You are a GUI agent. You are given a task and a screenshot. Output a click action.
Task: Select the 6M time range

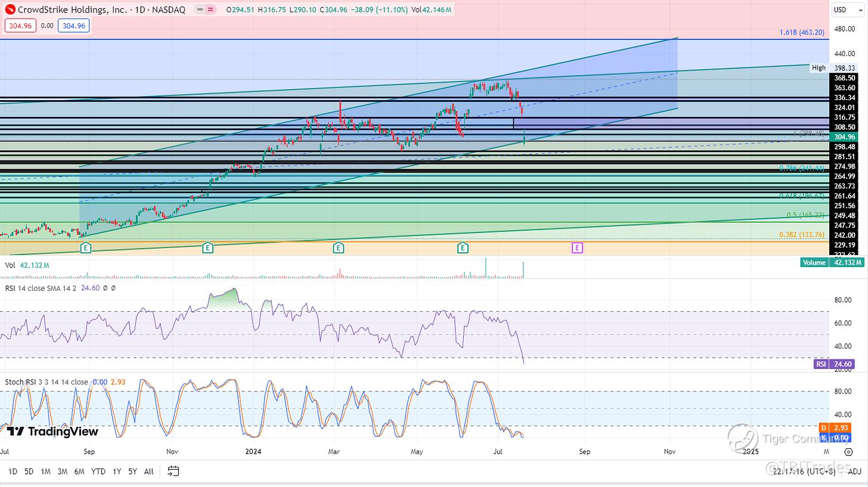[79, 472]
